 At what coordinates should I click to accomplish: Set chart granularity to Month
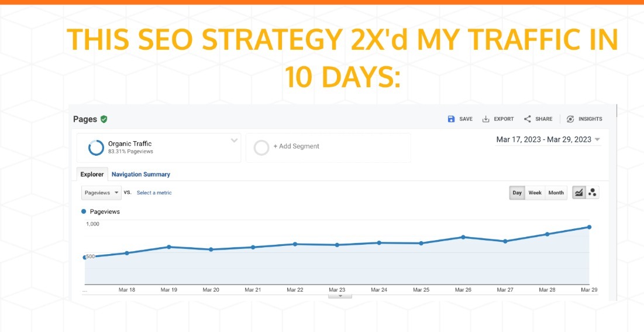coord(556,193)
